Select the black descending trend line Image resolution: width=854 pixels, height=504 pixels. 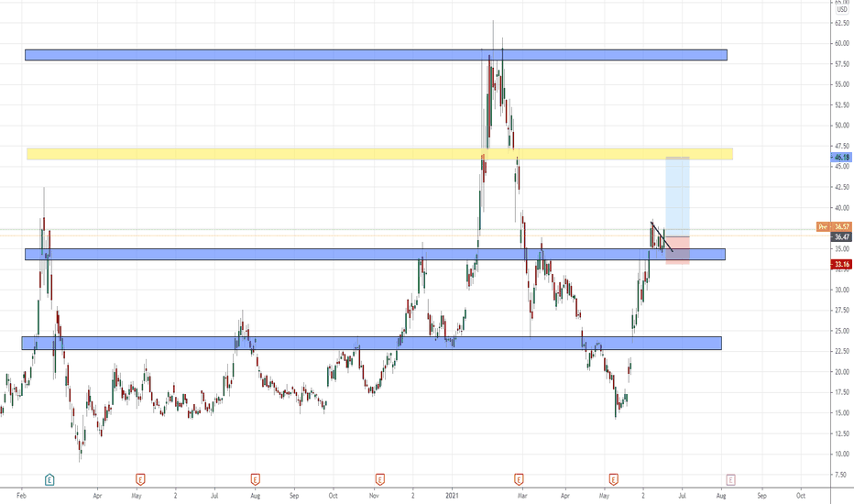point(662,236)
